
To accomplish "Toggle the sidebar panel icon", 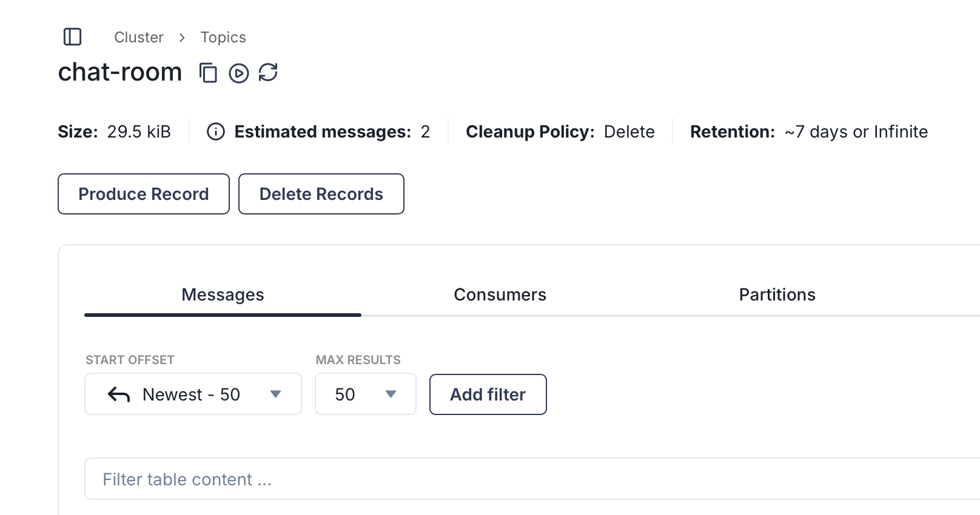I will [x=72, y=37].
